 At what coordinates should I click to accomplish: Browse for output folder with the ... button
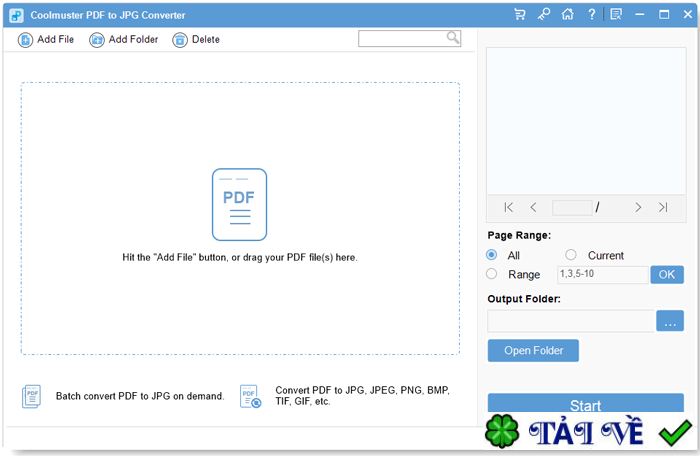click(x=670, y=321)
